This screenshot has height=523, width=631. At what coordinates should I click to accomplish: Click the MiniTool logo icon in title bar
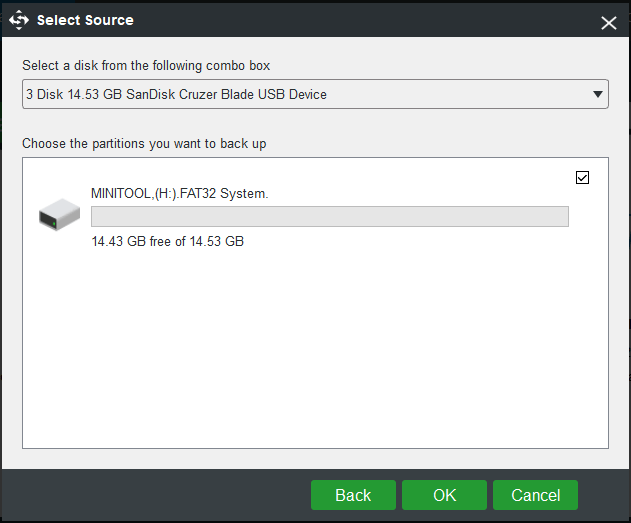19,20
